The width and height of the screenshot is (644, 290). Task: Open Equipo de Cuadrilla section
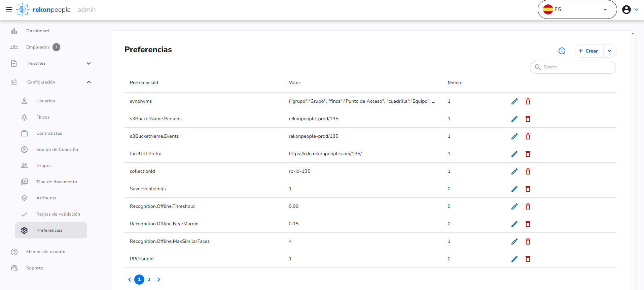57,150
